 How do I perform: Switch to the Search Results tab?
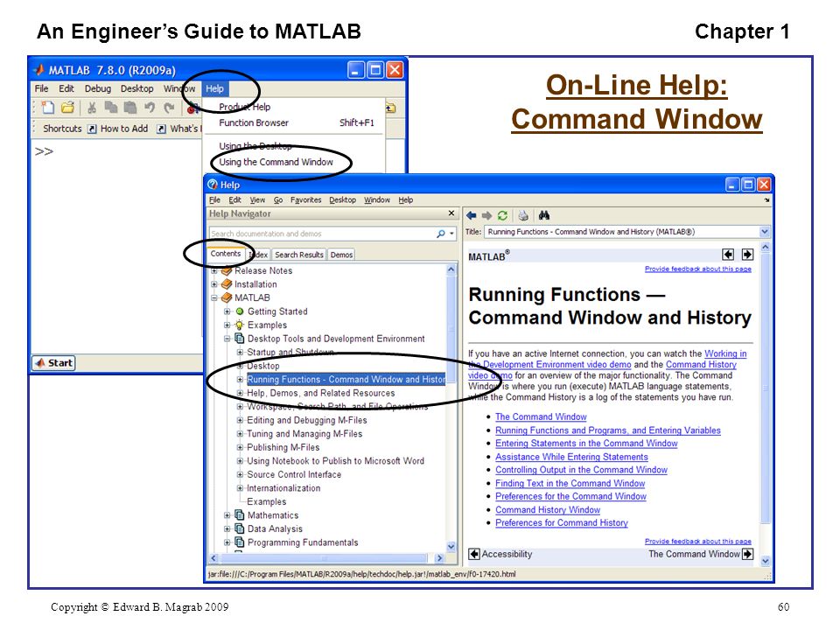(x=299, y=255)
